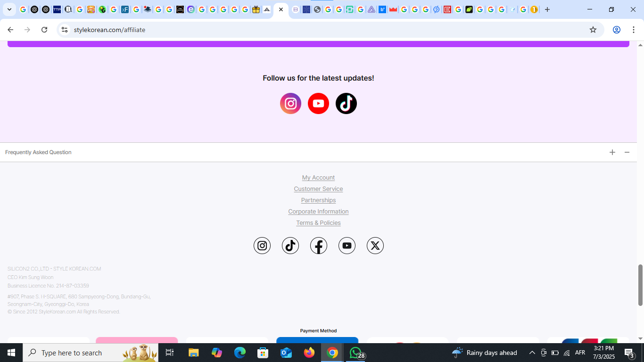Screen dimensions: 644x362
Task: Open Microsoft Copilot from the taskbar
Action: click(x=217, y=353)
